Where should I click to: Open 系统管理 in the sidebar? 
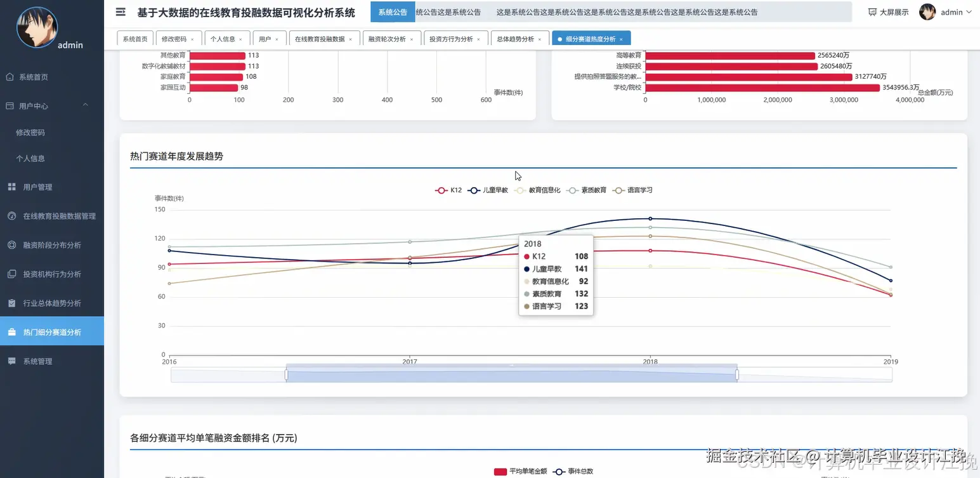coord(52,361)
